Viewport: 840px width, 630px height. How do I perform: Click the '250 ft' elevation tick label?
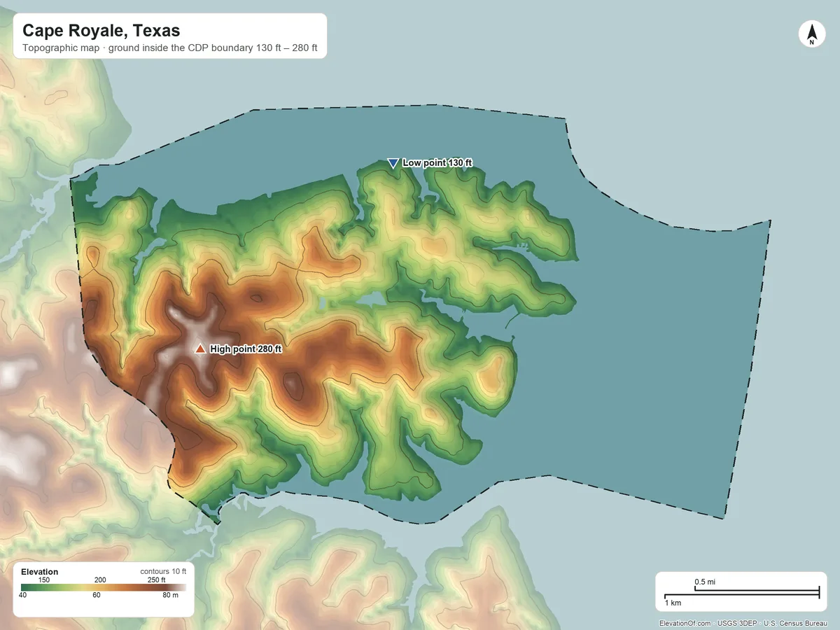(157, 580)
